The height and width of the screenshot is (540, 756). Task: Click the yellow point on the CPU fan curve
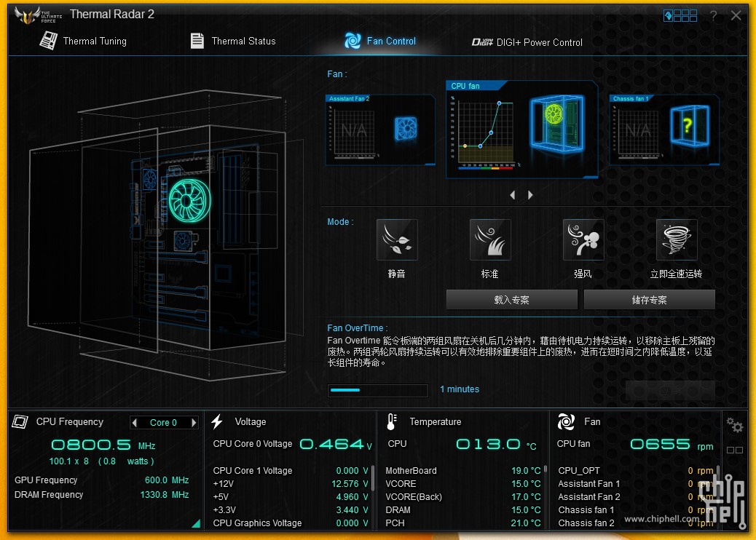click(465, 146)
